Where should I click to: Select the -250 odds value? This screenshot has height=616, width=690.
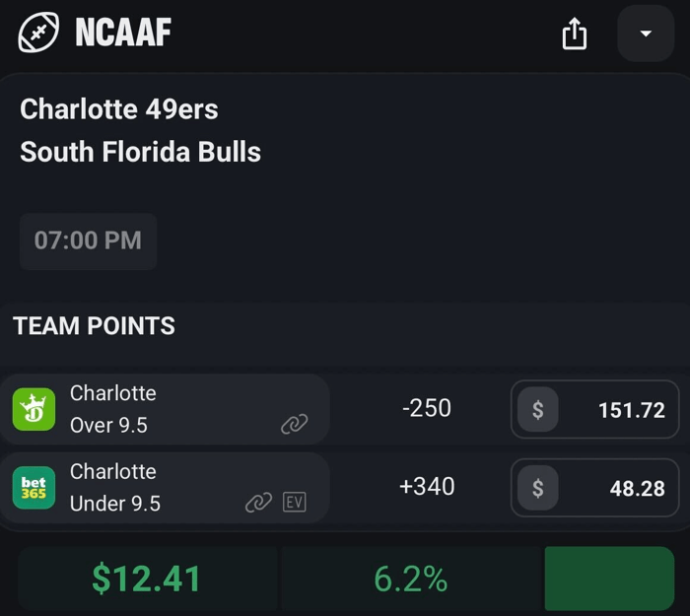[427, 408]
